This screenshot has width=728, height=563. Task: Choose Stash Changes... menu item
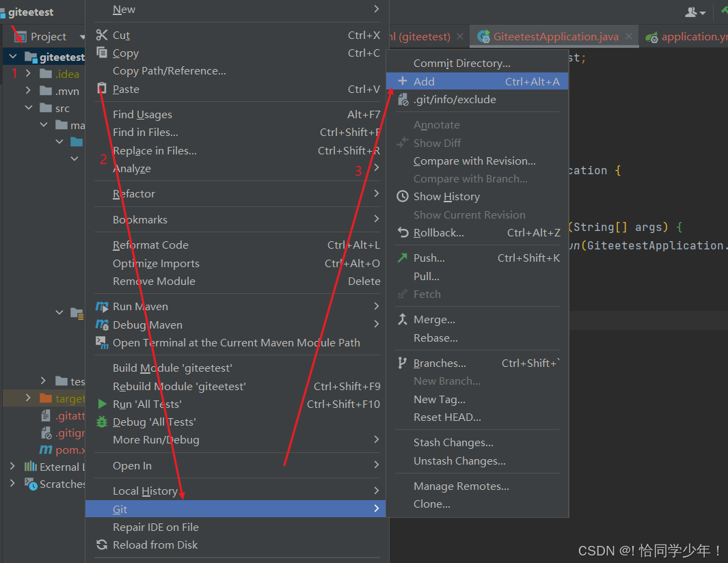(x=477, y=442)
